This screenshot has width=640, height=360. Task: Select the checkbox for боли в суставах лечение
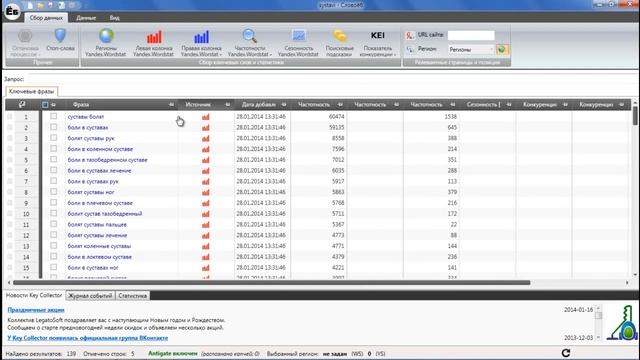pyautogui.click(x=53, y=170)
